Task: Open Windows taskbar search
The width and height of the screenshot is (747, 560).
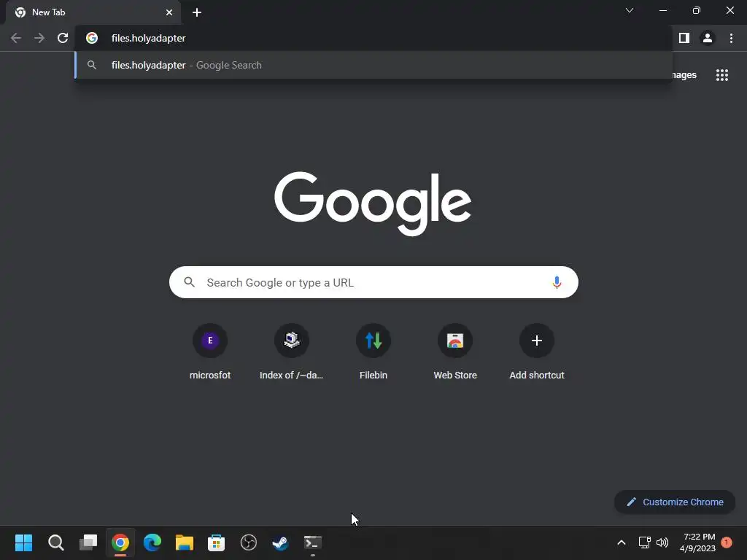Action: point(55,542)
